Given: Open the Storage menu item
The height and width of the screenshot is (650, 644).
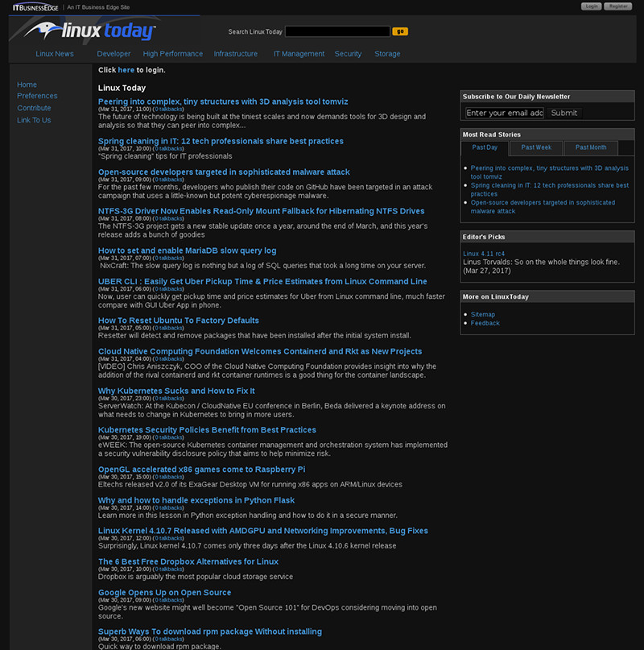Looking at the screenshot, I should tap(387, 54).
